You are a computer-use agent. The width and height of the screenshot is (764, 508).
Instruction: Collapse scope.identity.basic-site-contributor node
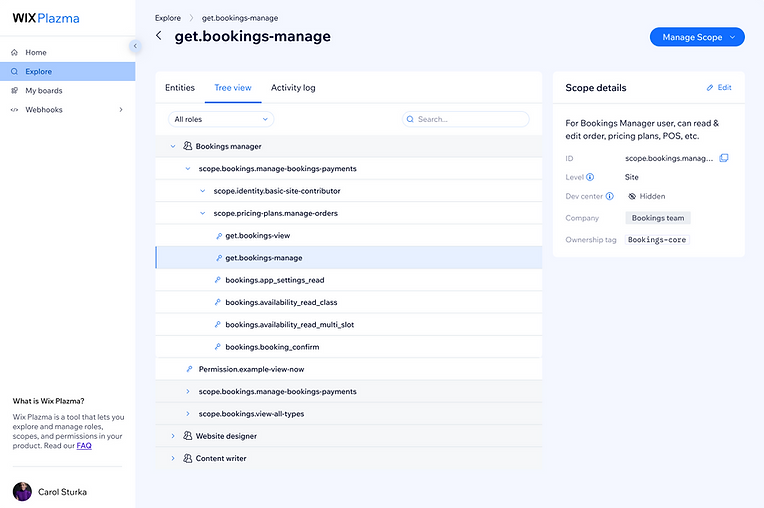[203, 191]
